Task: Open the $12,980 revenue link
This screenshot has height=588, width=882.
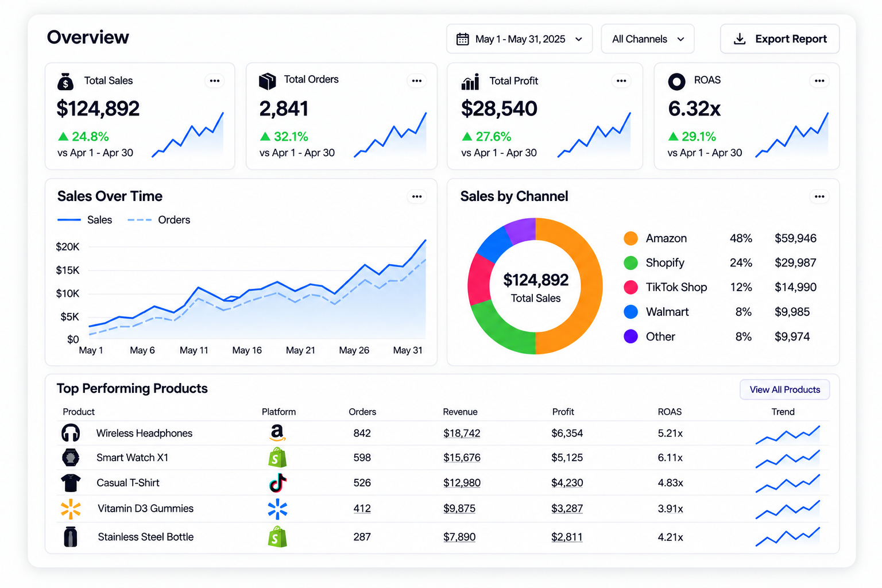Action: (462, 483)
